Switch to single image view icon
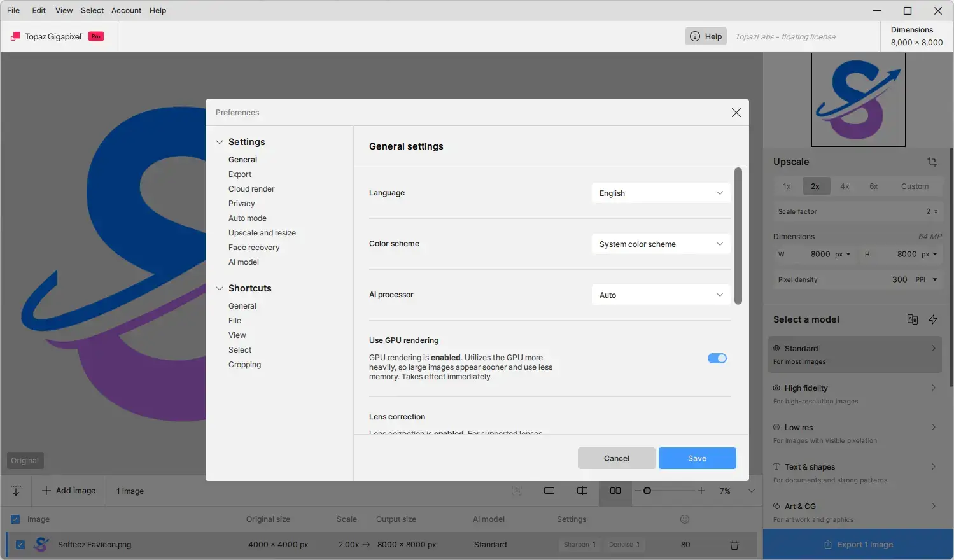 549,491
